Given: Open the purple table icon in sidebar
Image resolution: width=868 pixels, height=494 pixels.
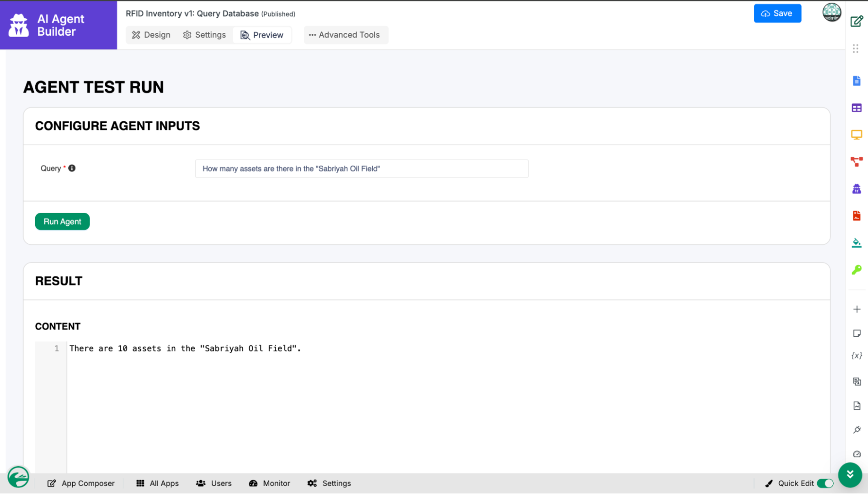Looking at the screenshot, I should (x=857, y=108).
